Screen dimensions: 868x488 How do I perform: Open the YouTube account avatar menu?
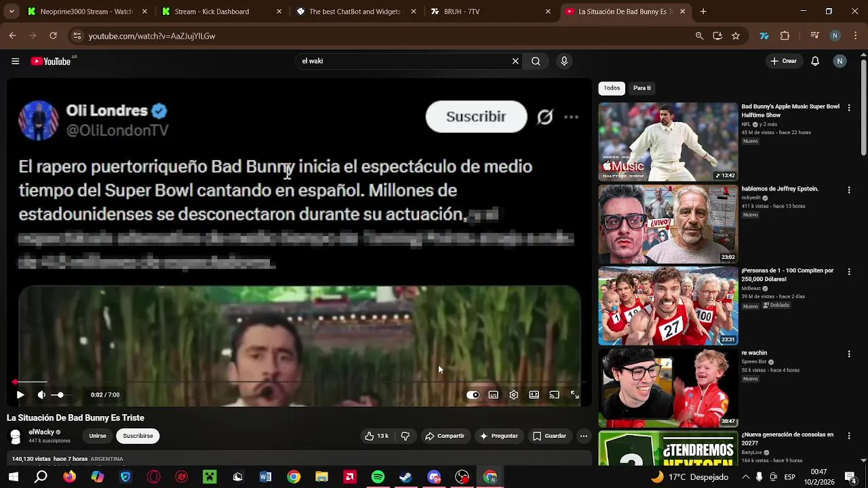840,61
